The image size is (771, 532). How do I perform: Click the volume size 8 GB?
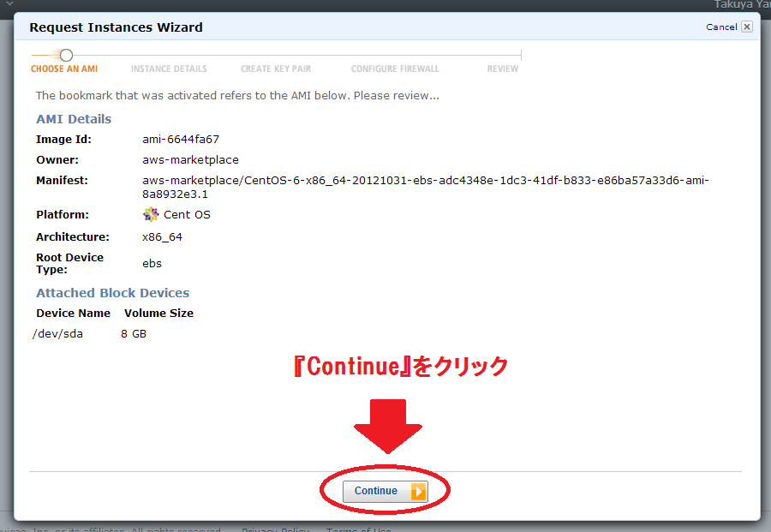coord(134,334)
